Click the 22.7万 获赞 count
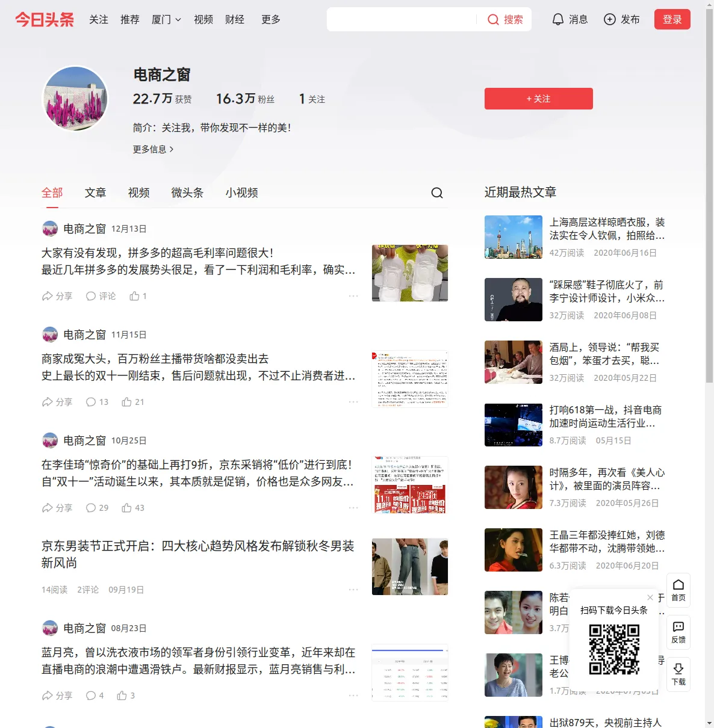Screen dimensions: 714x728 click(163, 99)
